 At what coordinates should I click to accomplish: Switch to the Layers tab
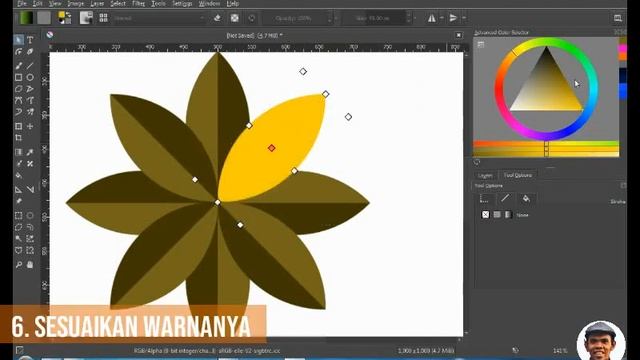pyautogui.click(x=485, y=176)
